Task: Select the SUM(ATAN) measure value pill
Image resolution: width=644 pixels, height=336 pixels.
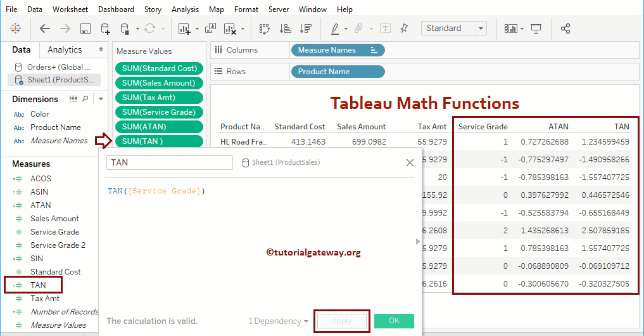Action: point(159,127)
